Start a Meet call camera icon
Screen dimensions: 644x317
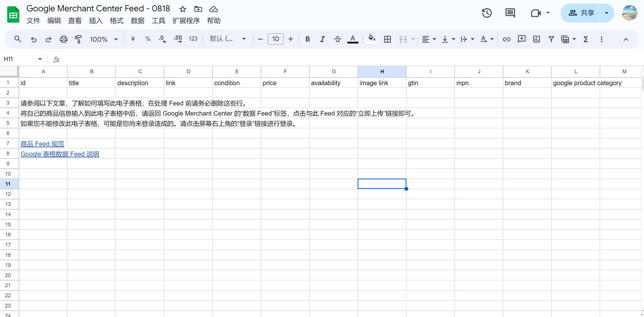(x=536, y=13)
